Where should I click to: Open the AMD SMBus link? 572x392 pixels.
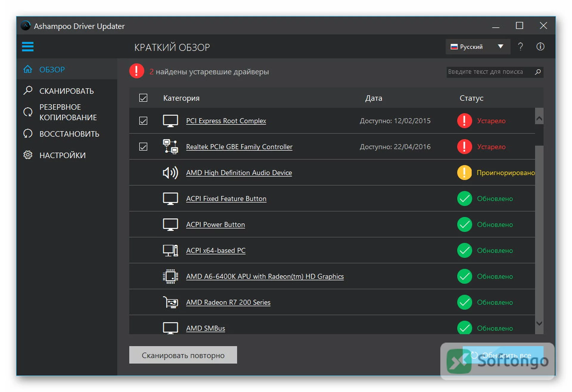(x=206, y=328)
